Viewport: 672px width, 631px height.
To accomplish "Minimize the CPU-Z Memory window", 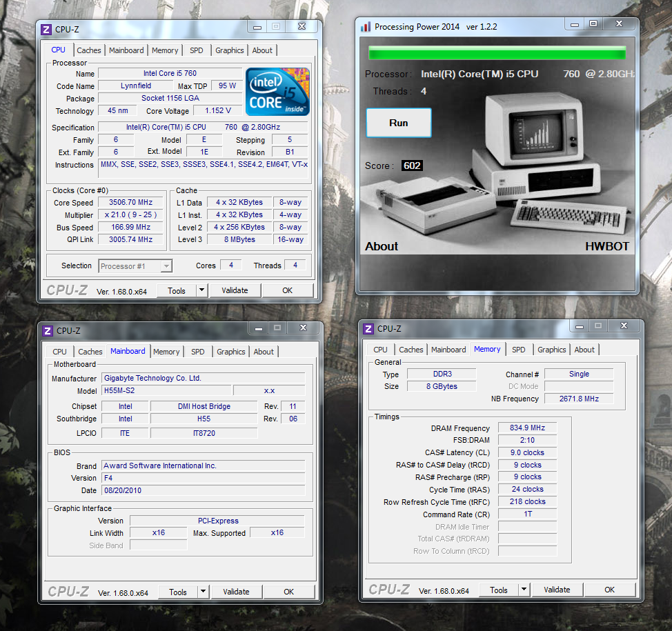I will 580,326.
